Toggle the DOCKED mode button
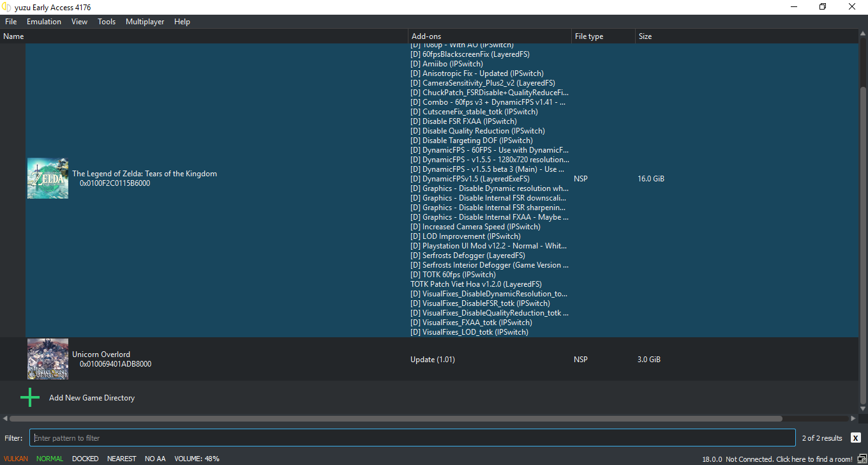Image resolution: width=868 pixels, height=465 pixels. point(86,459)
